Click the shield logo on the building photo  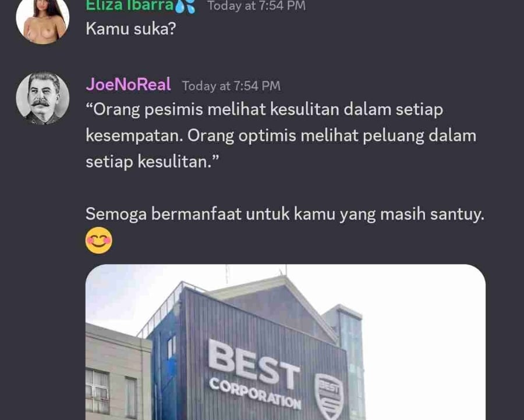(x=329, y=397)
